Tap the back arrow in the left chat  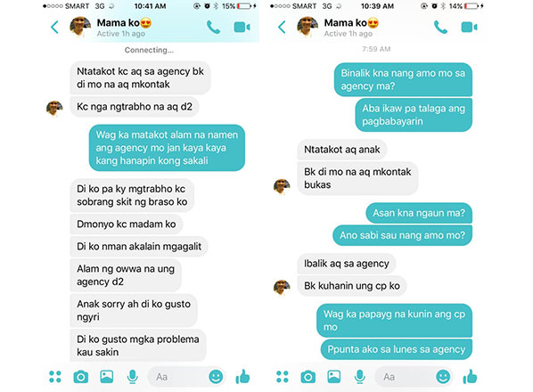pos(54,28)
